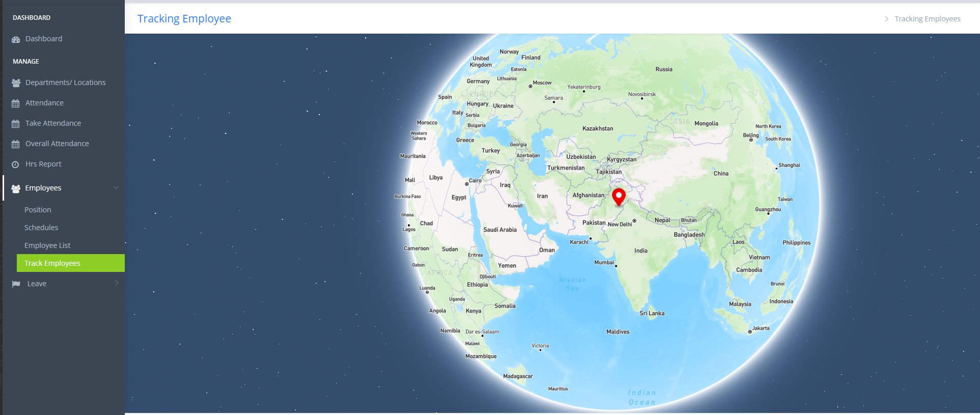Viewport: 980px width, 415px height.
Task: Open the Take Attendance link
Action: point(53,123)
